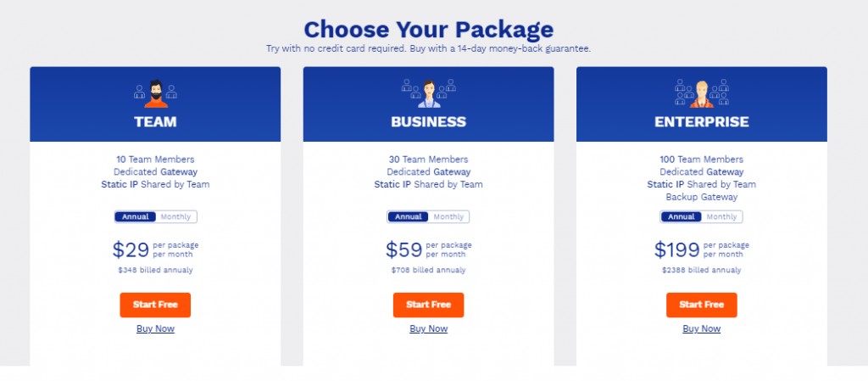Start Free on the Business package
The image size is (868, 381).
pyautogui.click(x=428, y=305)
